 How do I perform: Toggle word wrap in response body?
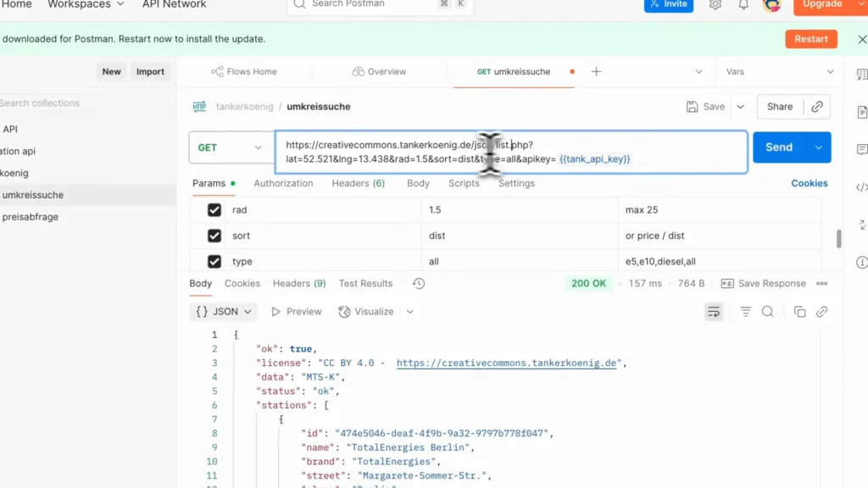tap(714, 312)
